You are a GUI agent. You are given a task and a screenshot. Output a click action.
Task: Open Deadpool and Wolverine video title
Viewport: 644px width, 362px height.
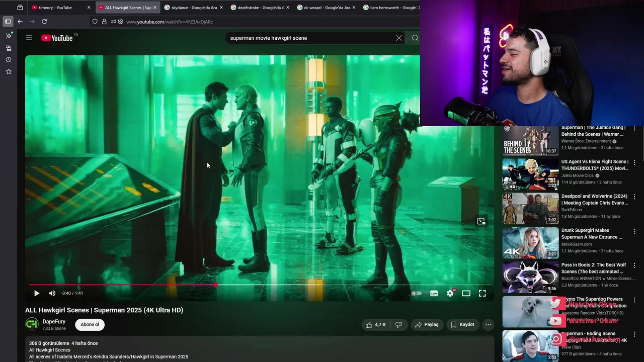pos(595,200)
